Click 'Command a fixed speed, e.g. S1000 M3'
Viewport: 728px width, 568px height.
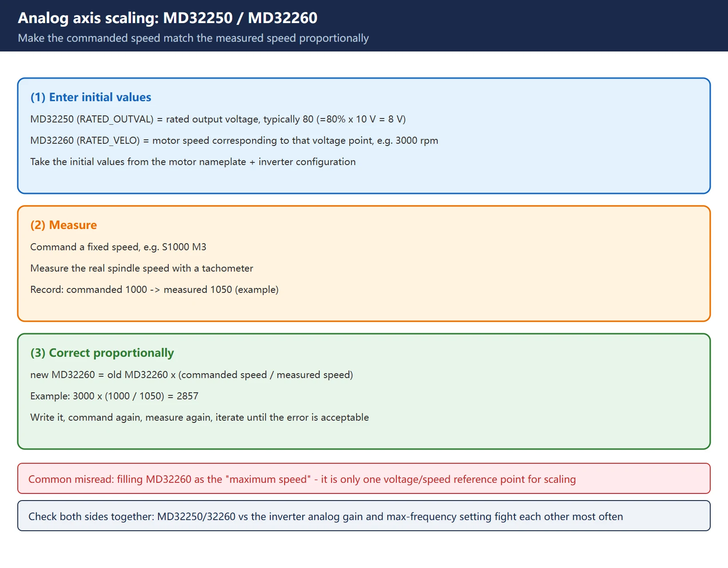[118, 247]
